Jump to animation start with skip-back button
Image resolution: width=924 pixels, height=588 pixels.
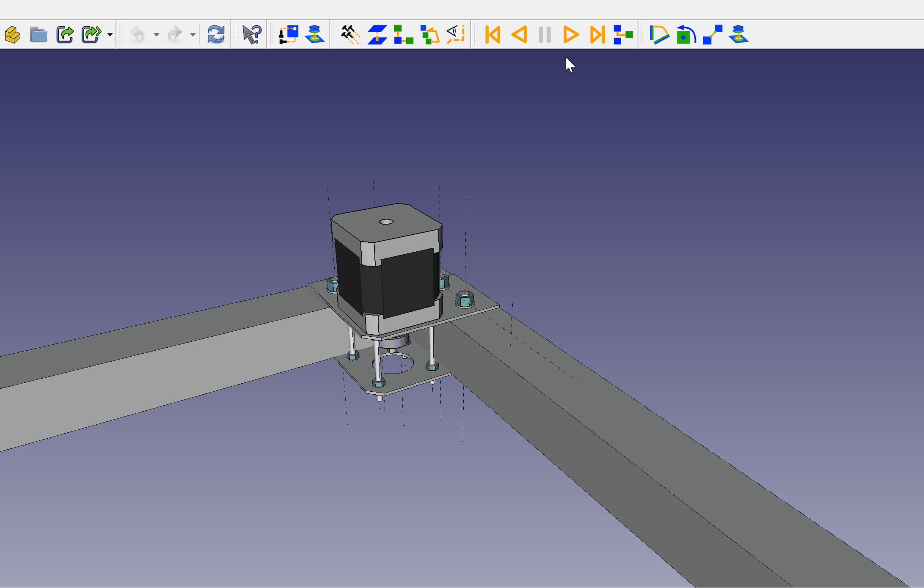click(x=493, y=35)
